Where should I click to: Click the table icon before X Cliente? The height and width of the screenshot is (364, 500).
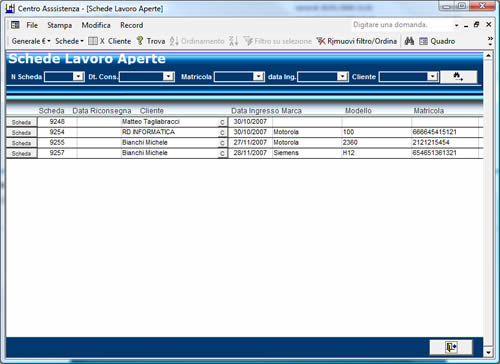click(x=93, y=41)
